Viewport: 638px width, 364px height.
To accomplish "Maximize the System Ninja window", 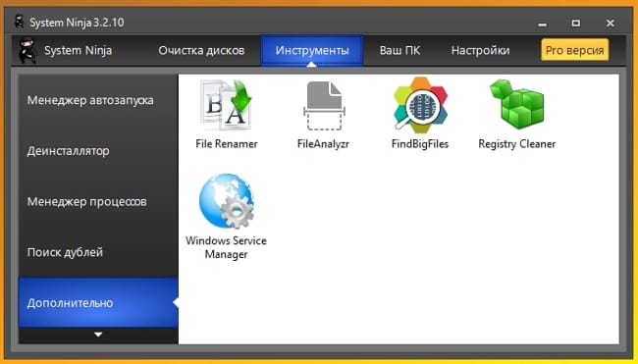I will (576, 24).
